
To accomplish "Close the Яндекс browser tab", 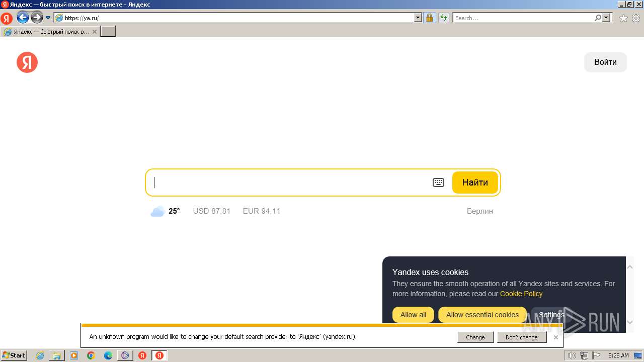I will point(94,32).
